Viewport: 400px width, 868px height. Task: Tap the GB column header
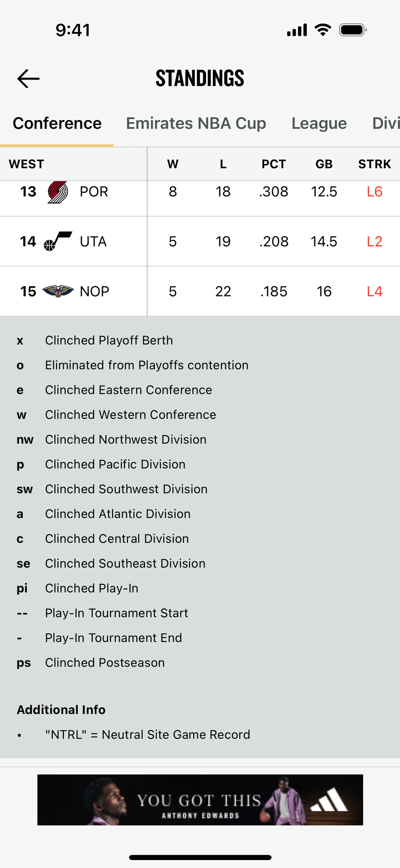[x=324, y=164]
